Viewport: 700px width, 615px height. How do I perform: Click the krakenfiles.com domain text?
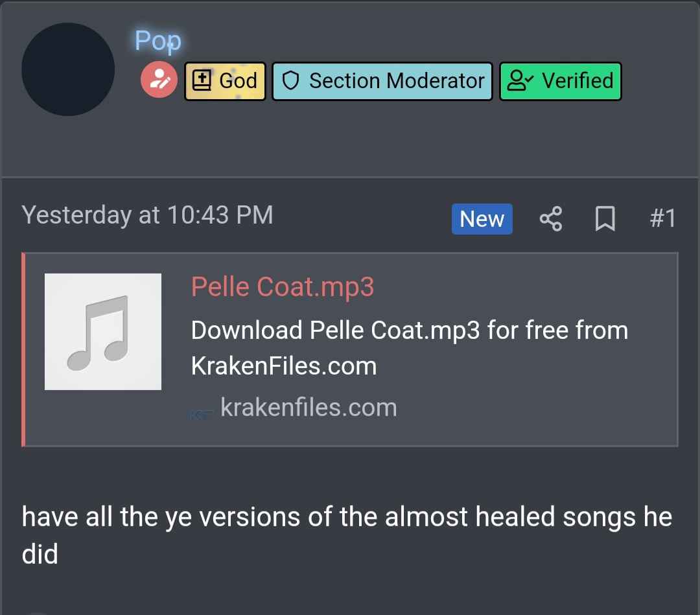[x=309, y=408]
